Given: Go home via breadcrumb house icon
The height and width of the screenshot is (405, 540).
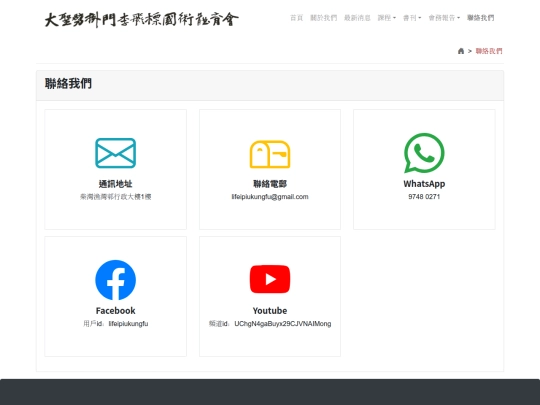Looking at the screenshot, I should [x=461, y=51].
